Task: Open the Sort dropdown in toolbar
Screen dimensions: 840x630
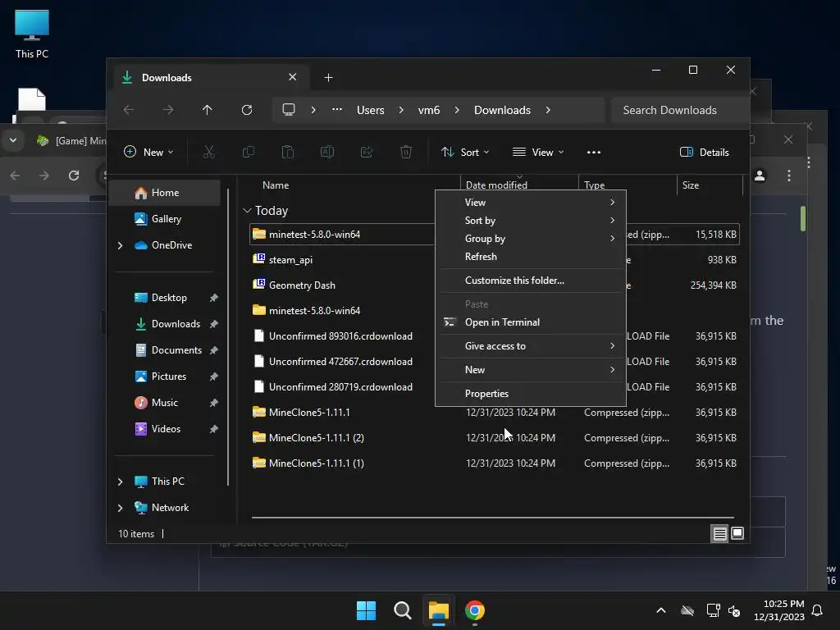Action: 464,152
